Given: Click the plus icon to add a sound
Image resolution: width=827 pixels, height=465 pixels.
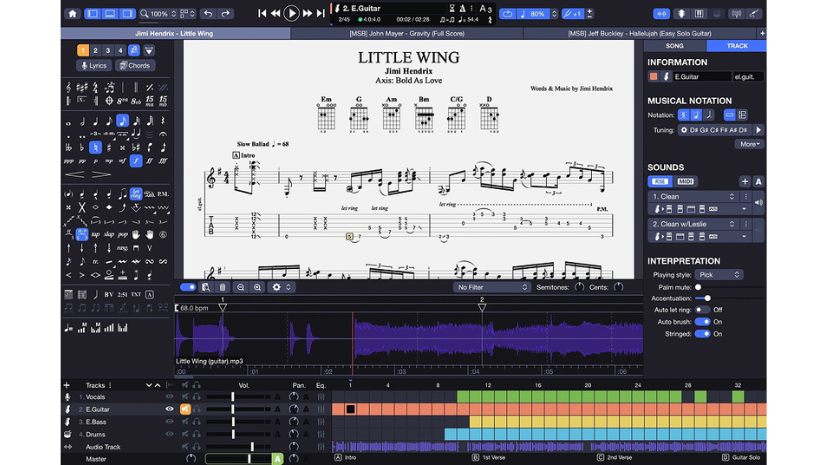Looking at the screenshot, I should pos(744,181).
